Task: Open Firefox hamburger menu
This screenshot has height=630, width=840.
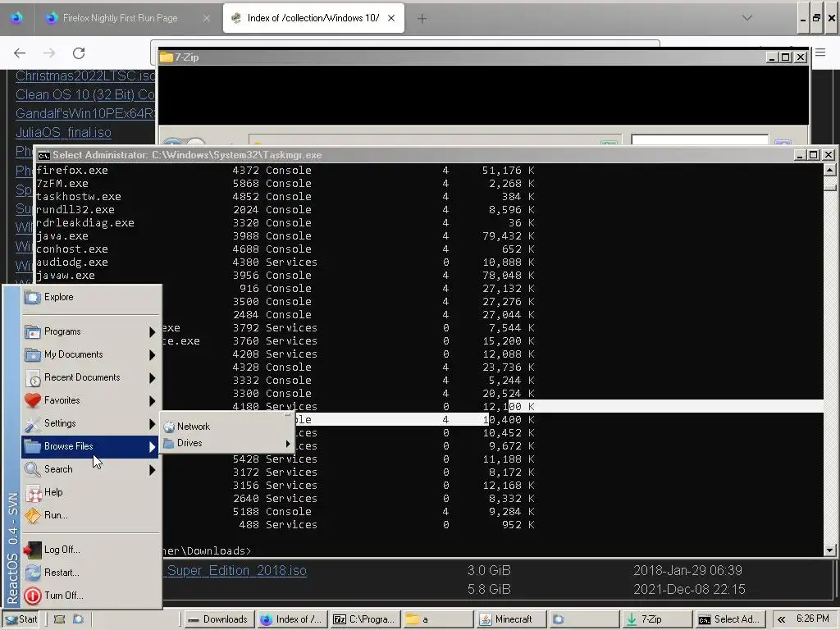Action: tap(820, 52)
